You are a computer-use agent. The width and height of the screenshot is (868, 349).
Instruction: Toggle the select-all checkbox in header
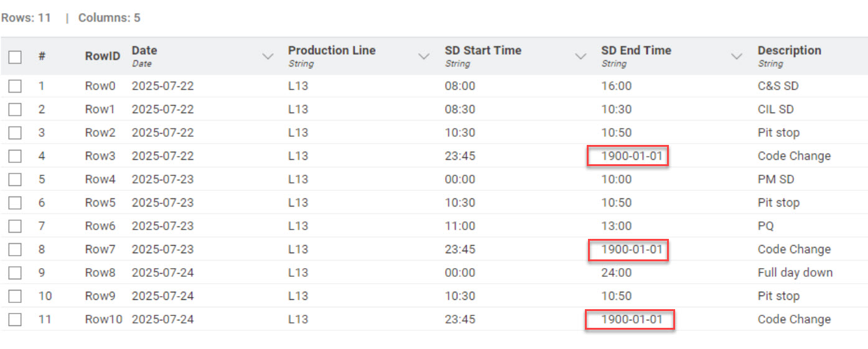pos(15,57)
